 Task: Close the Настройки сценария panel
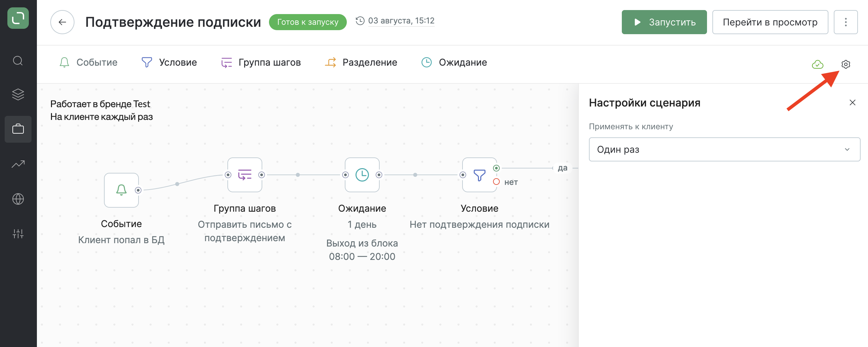(853, 102)
